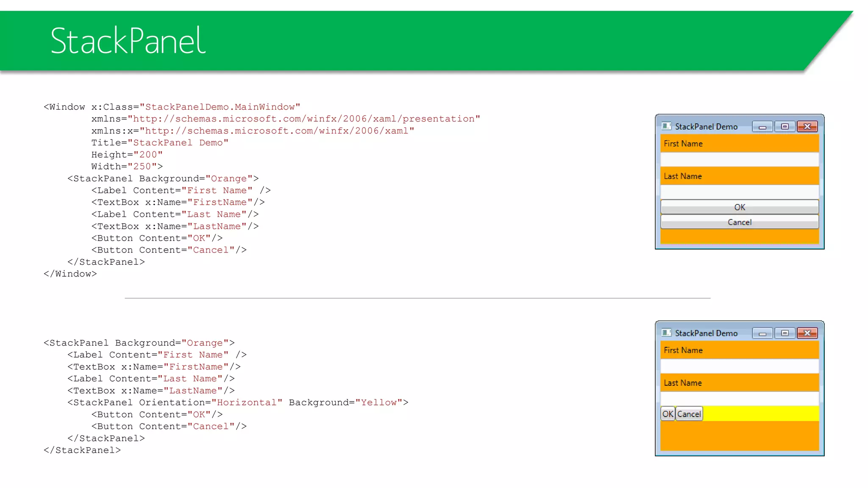This screenshot has height=488, width=868.
Task: Click Cancel button in bottom StackPanel Demo window
Action: click(x=689, y=414)
